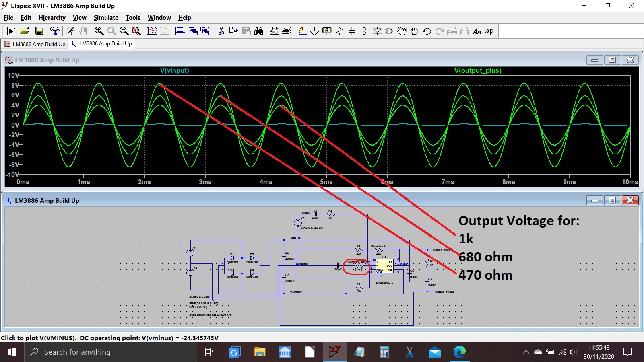Select the Resistor placement tool

(x=340, y=31)
